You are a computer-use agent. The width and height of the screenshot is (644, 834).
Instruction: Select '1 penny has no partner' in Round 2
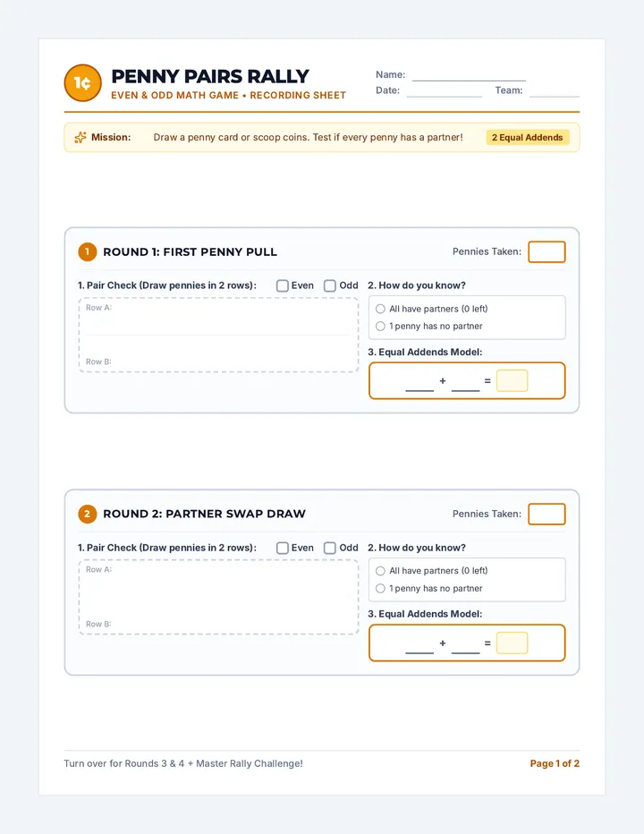380,588
